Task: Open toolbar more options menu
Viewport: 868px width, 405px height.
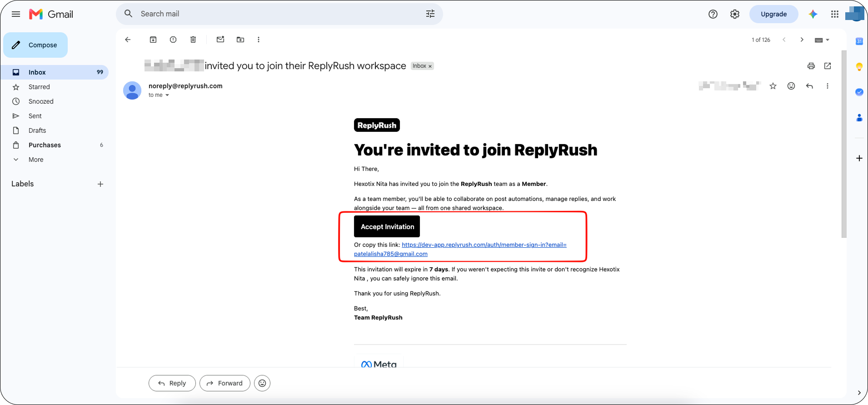Action: point(259,40)
